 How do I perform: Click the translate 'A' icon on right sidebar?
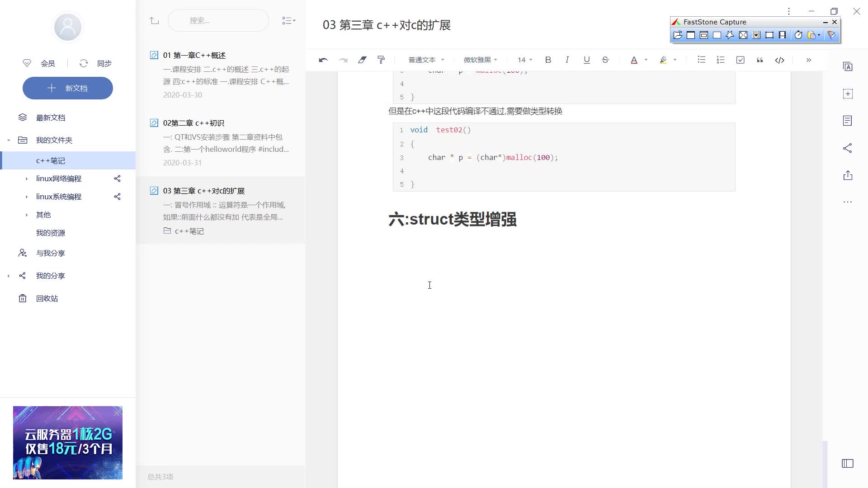pyautogui.click(x=848, y=66)
